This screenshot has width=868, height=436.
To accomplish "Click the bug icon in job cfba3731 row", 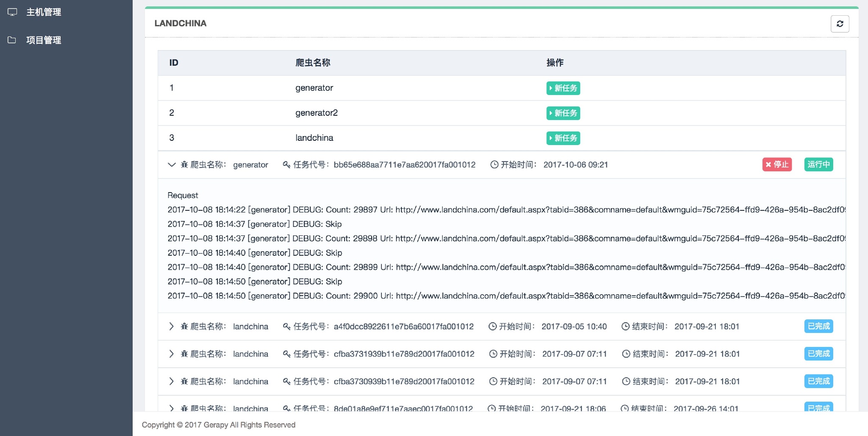I will point(184,354).
